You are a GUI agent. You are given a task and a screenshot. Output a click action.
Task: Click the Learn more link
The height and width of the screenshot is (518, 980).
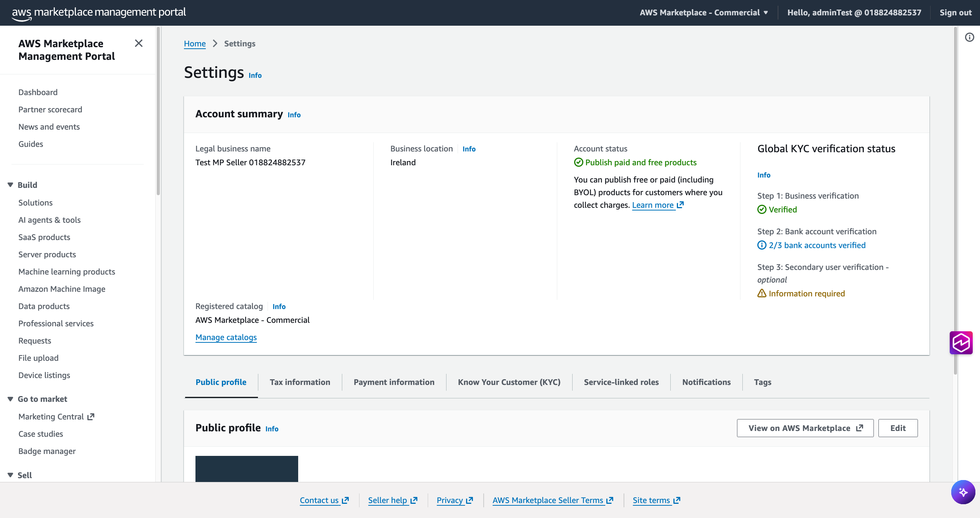tap(658, 205)
